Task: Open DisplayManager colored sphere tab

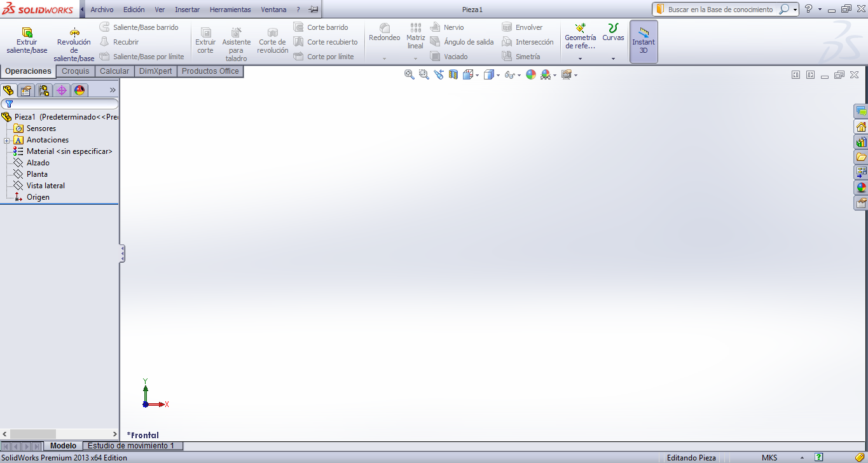Action: pyautogui.click(x=79, y=90)
